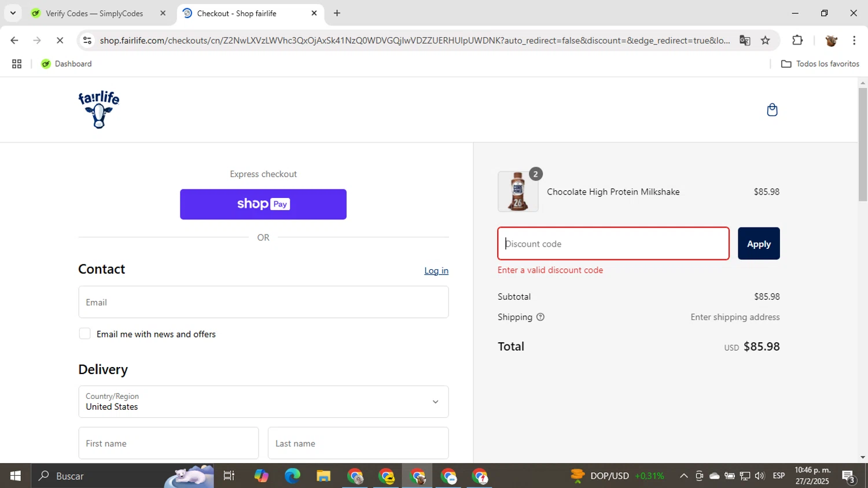This screenshot has width=868, height=488.
Task: Click the Log in link
Action: 436,271
